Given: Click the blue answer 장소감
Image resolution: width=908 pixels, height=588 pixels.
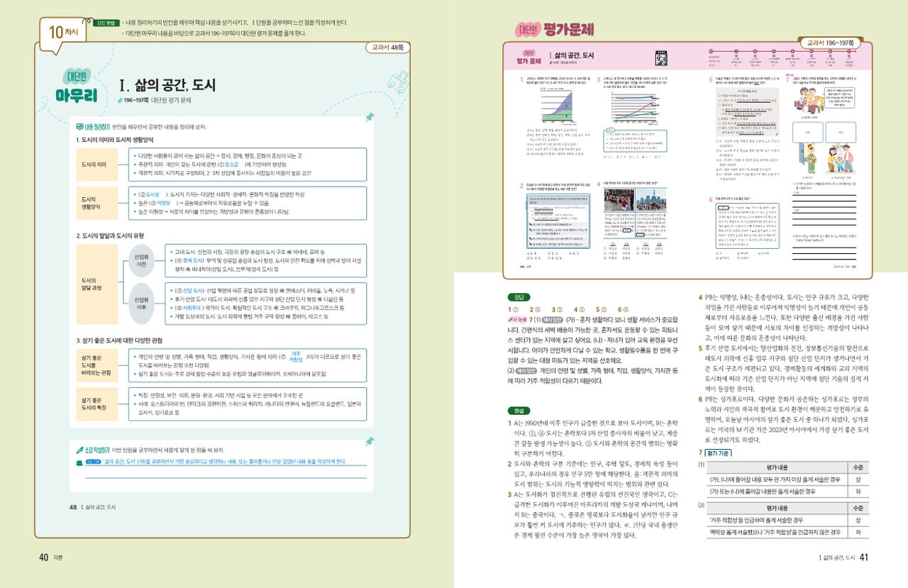Looking at the screenshot, I should (x=232, y=163).
